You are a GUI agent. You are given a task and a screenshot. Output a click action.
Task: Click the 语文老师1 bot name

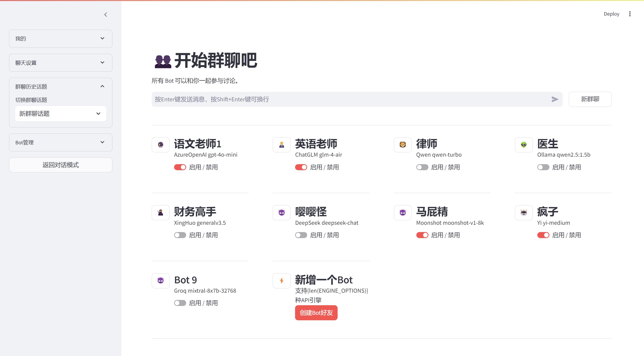[x=197, y=144]
